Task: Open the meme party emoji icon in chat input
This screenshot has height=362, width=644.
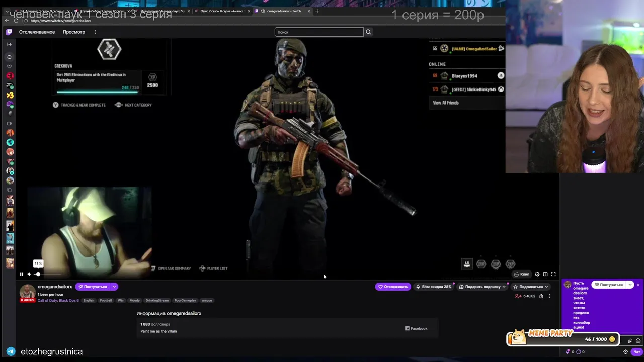Action: 630,340
